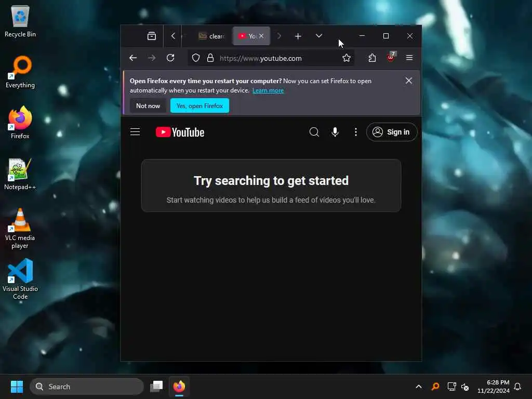Open YouTube search with magnifier icon

tap(314, 132)
